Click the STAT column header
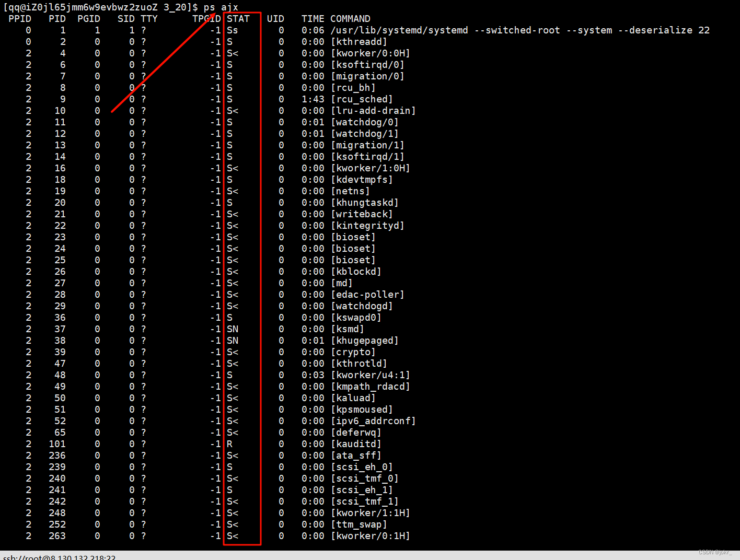740x560 pixels. (x=238, y=19)
